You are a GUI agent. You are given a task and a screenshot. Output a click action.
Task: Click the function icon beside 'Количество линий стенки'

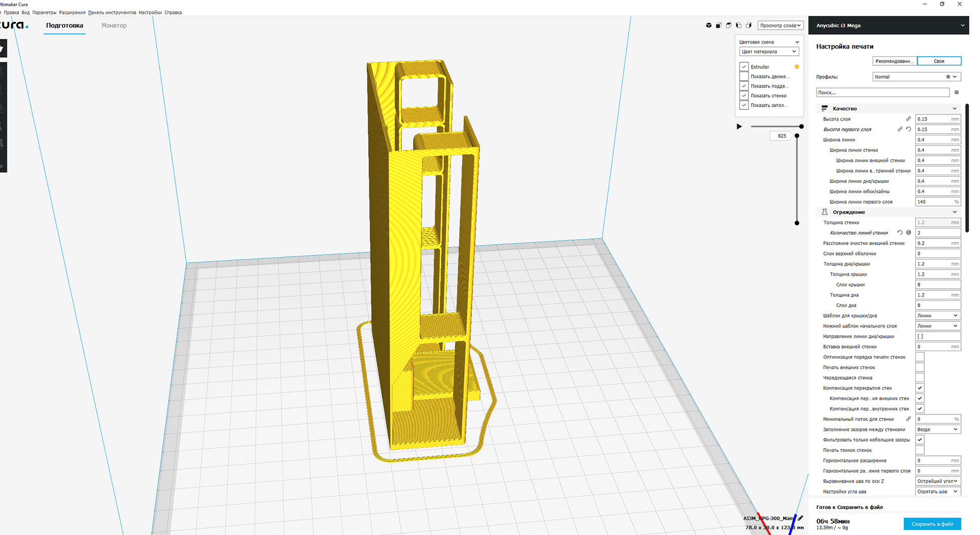(x=909, y=233)
